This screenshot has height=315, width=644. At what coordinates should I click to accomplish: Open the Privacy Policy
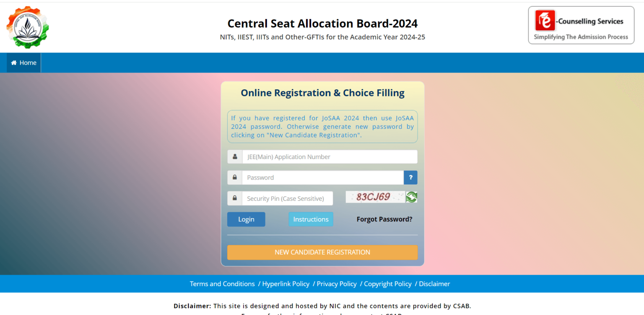point(336,284)
